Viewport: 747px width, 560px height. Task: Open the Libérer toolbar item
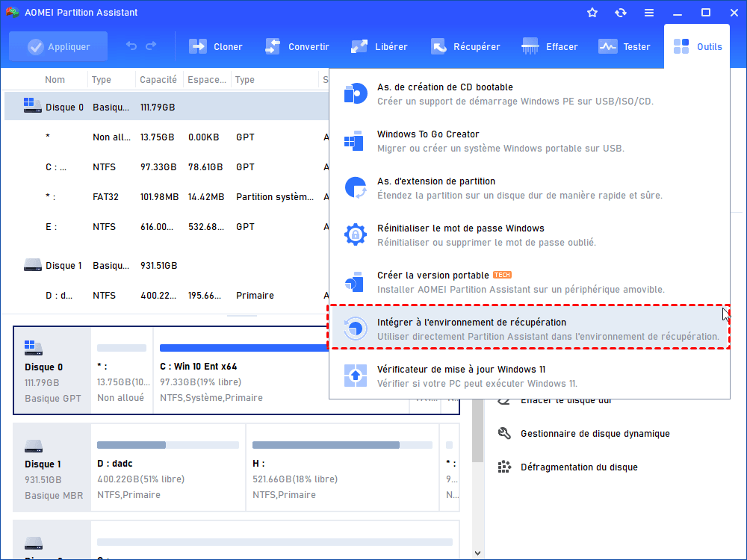pyautogui.click(x=379, y=46)
